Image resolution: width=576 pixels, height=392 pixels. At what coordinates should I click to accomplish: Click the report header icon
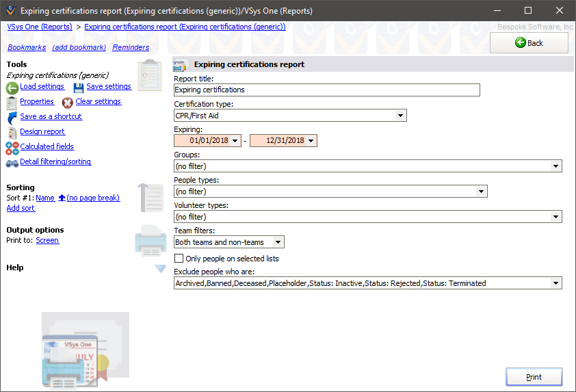tap(180, 65)
